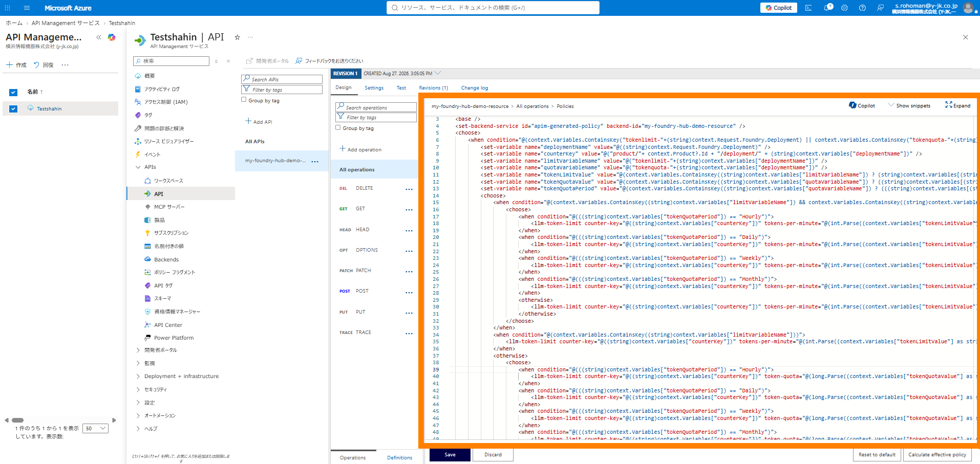Viewport: 980px width, 464px height.
Task: Switch to the Design tab
Action: point(344,87)
